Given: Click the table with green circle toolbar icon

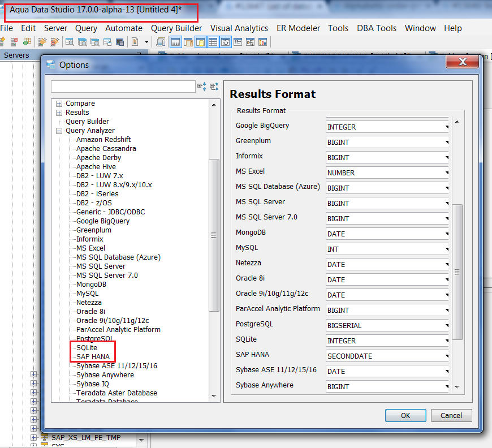Looking at the screenshot, I should 27,42.
